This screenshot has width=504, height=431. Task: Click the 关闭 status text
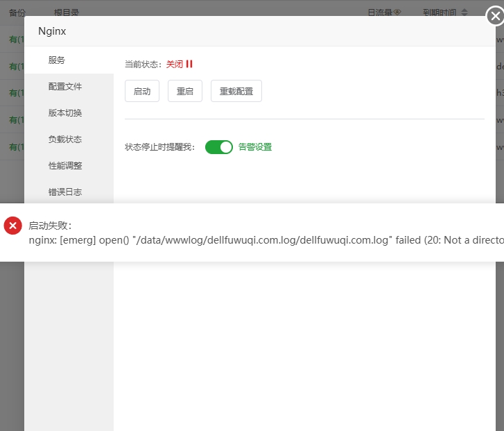point(175,65)
